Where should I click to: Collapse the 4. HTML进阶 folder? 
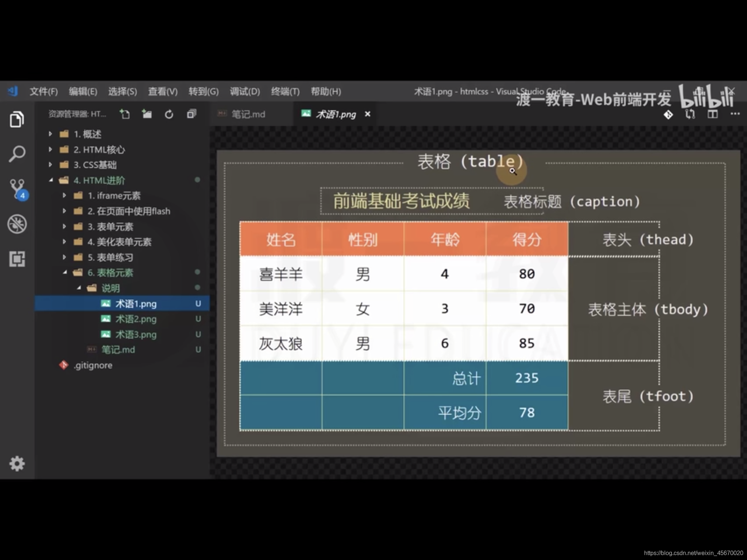point(51,180)
